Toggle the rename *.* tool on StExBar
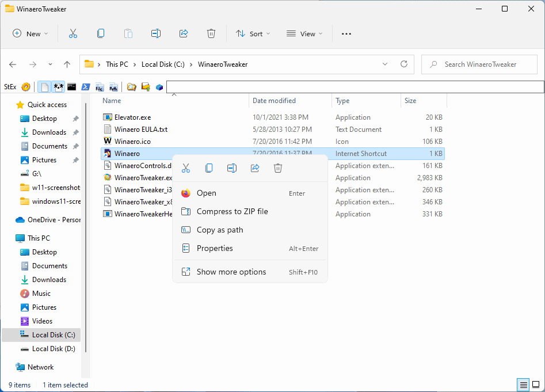 pyautogui.click(x=58, y=86)
